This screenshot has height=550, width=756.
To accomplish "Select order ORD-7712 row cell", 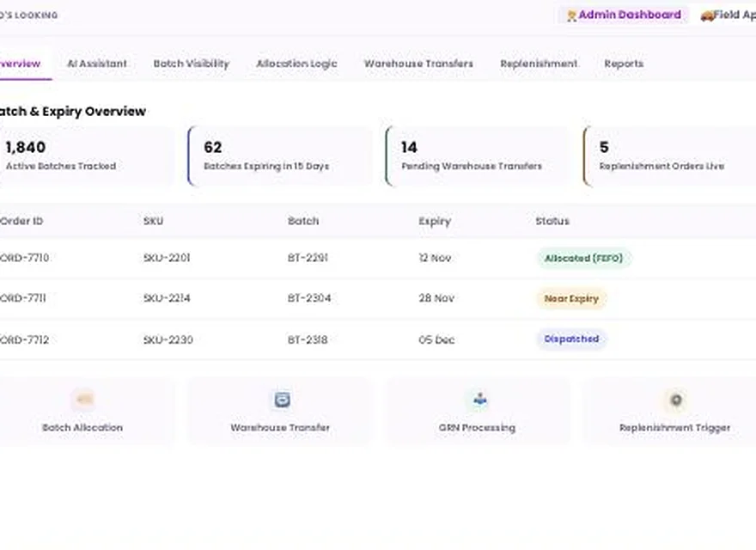I will coord(24,339).
